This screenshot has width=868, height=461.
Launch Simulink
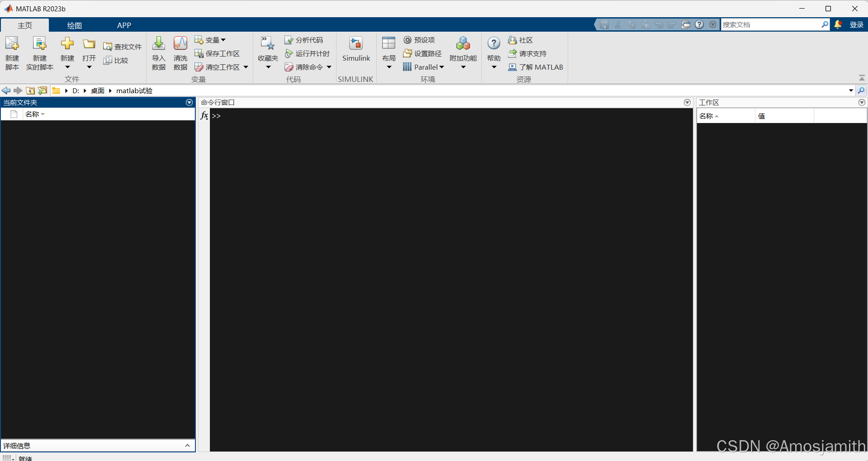356,49
